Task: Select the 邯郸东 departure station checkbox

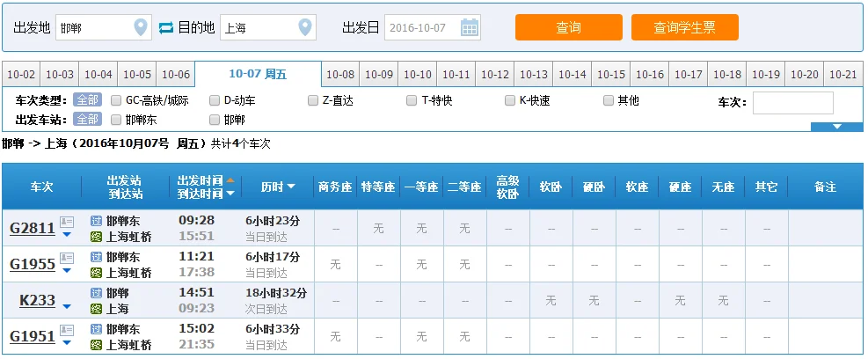Action: (x=116, y=119)
